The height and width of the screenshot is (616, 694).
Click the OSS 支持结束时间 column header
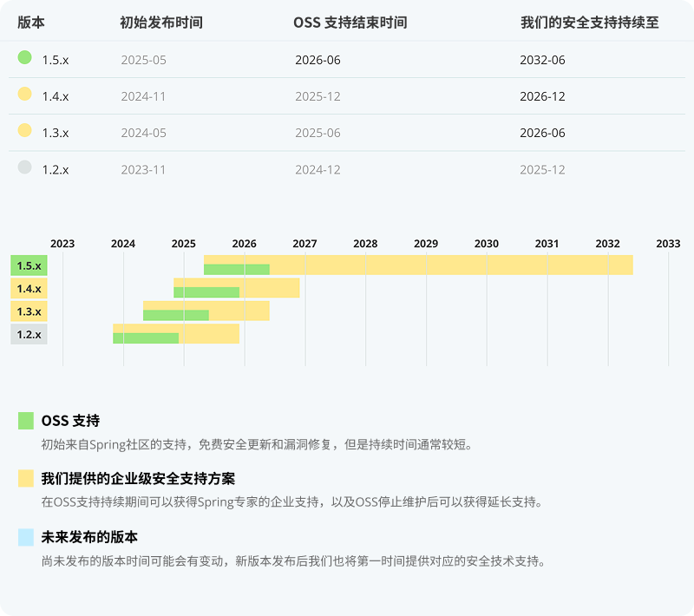point(350,23)
